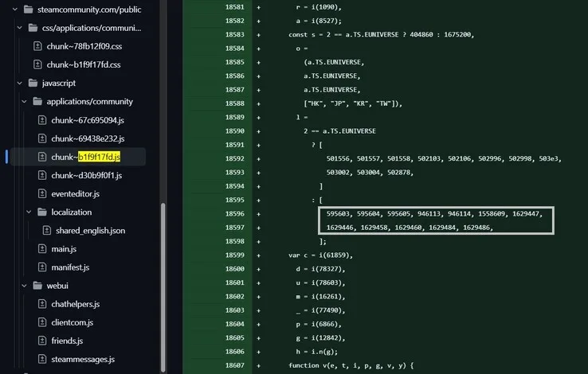
Task: Click file icon beside chunk~d30b9f0f1.js
Action: [42, 175]
